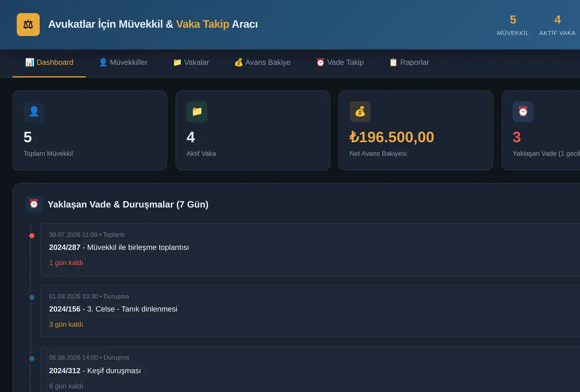Image resolution: width=580 pixels, height=392 pixels.
Task: Click the red '1 gün kaldı' text
Action: (x=66, y=263)
